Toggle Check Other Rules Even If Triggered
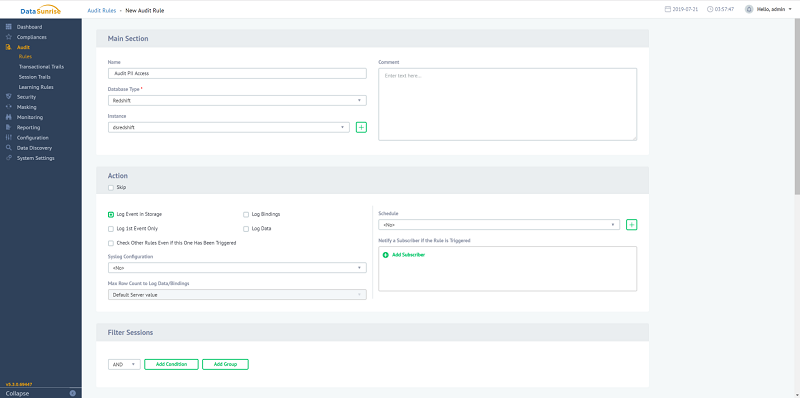Screen dimensions: 800x398 tap(111, 243)
